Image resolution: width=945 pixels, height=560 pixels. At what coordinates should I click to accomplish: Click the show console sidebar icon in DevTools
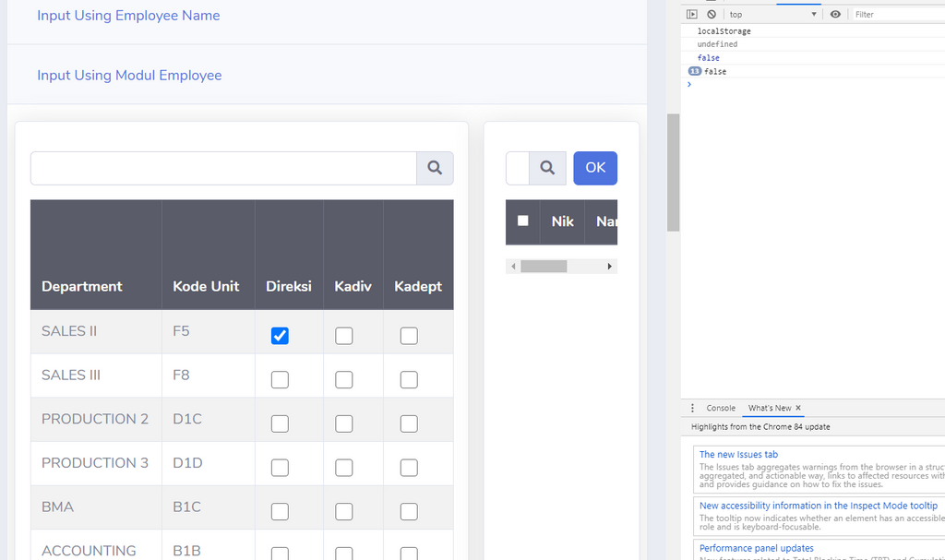(x=691, y=14)
